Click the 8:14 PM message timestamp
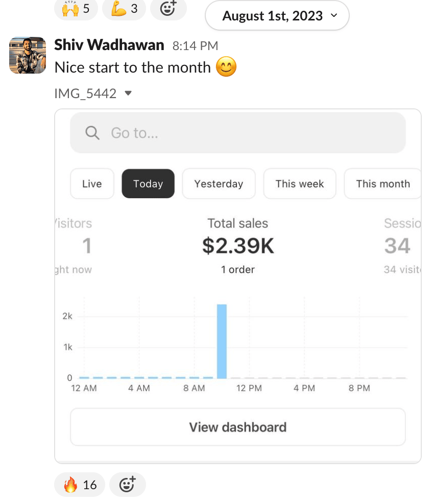Viewport: 433px width, 504px height. click(x=195, y=46)
